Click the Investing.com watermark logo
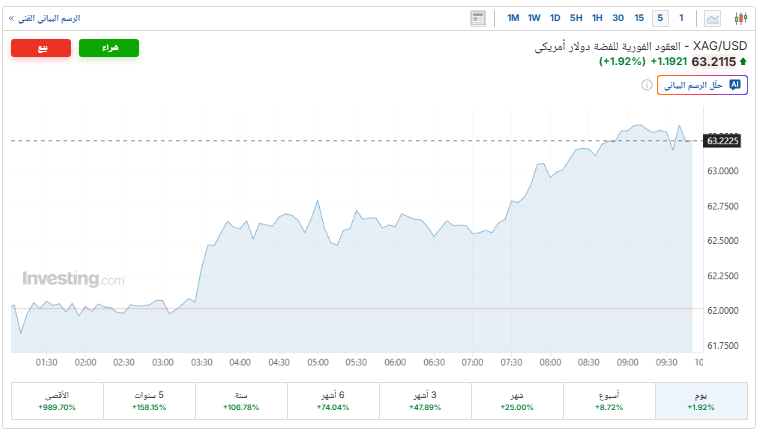 tap(73, 279)
